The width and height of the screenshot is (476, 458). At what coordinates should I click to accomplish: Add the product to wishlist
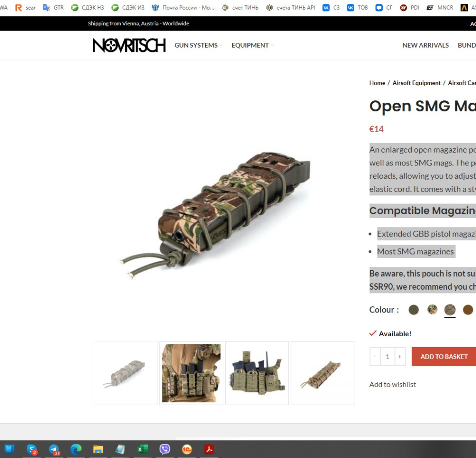[393, 384]
